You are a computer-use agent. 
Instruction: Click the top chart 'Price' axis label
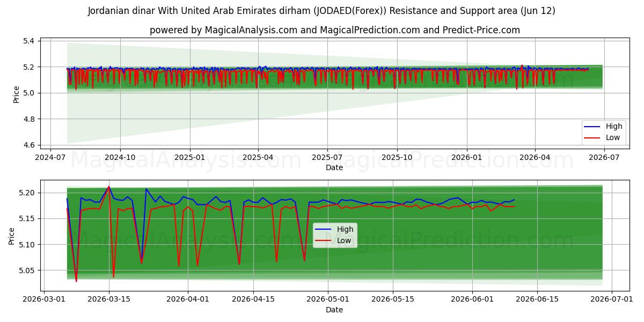pyautogui.click(x=16, y=93)
